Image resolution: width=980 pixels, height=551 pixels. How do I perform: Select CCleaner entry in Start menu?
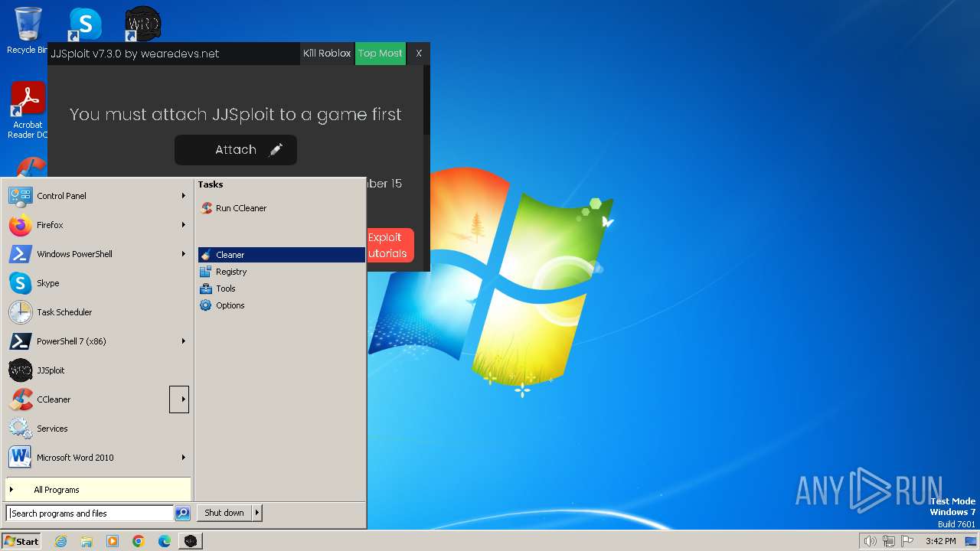coord(87,399)
